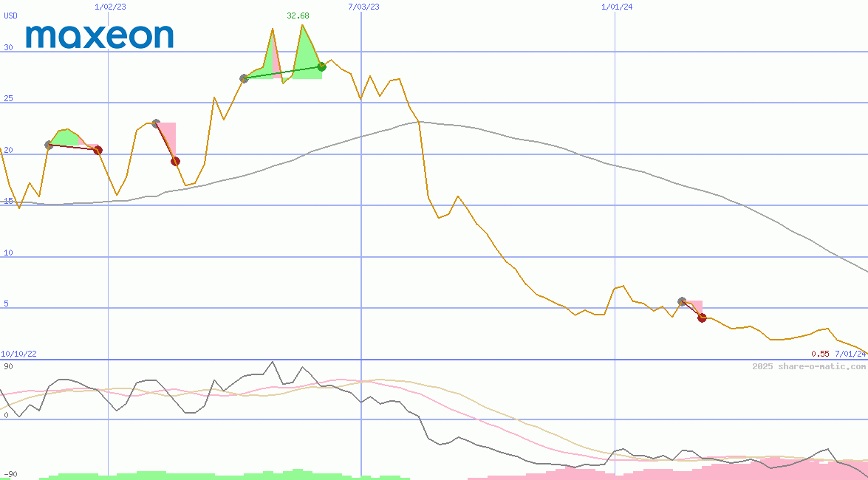868x480 pixels.
Task: Click the 0.55 last price label
Action: 820,354
